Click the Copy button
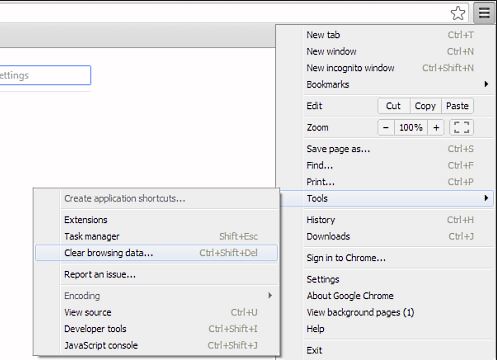497x360 pixels. (x=425, y=106)
